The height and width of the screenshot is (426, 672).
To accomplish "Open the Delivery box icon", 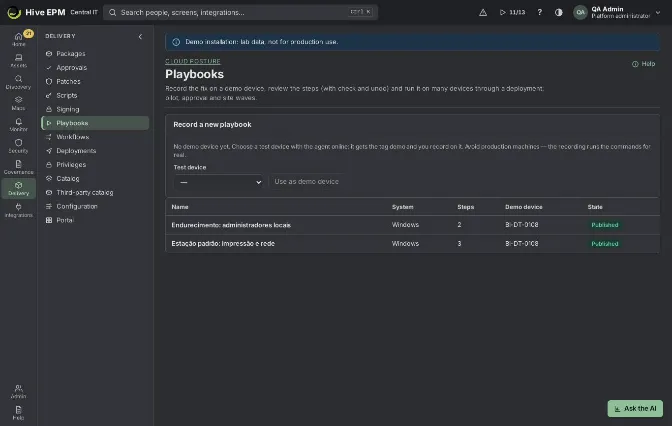I will pos(18,188).
